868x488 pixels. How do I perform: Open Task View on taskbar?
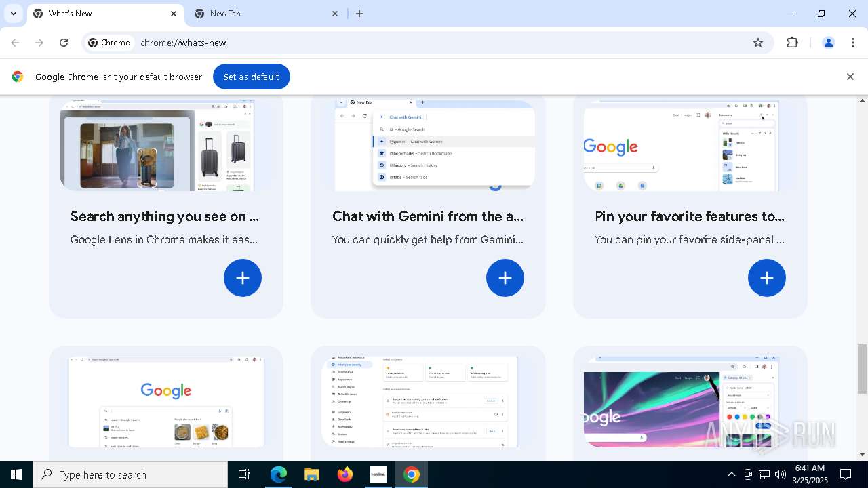(244, 474)
